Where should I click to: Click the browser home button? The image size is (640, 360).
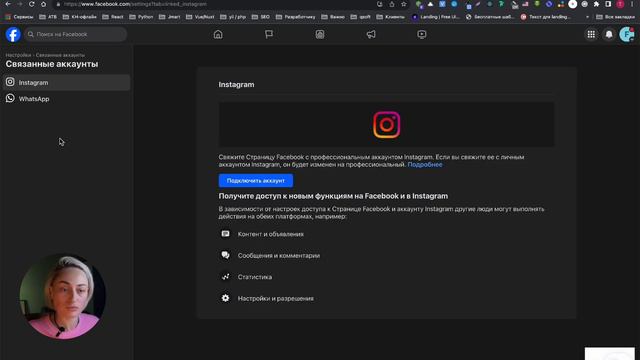click(x=44, y=4)
